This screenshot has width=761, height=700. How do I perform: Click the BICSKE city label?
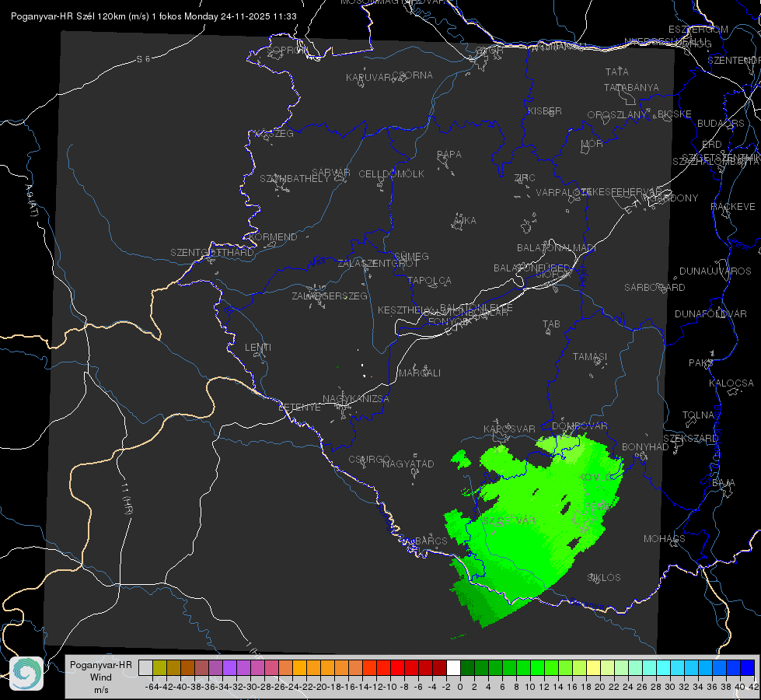click(675, 114)
